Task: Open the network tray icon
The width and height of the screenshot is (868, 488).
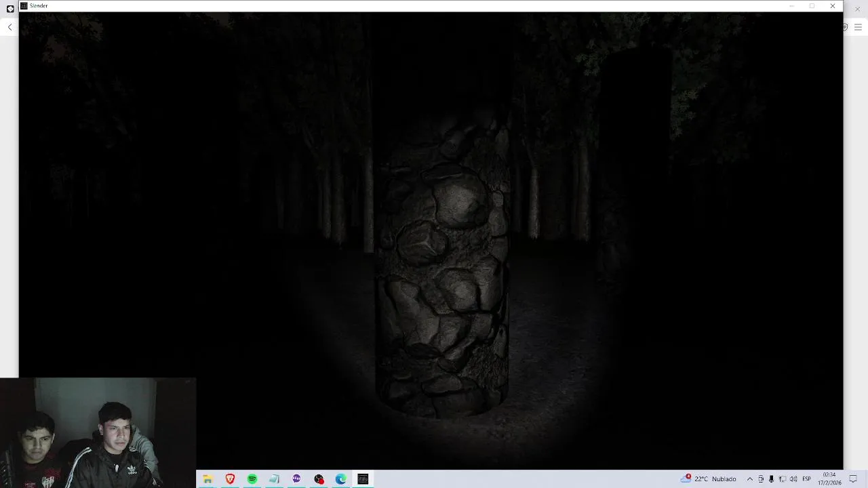Action: [782, 479]
